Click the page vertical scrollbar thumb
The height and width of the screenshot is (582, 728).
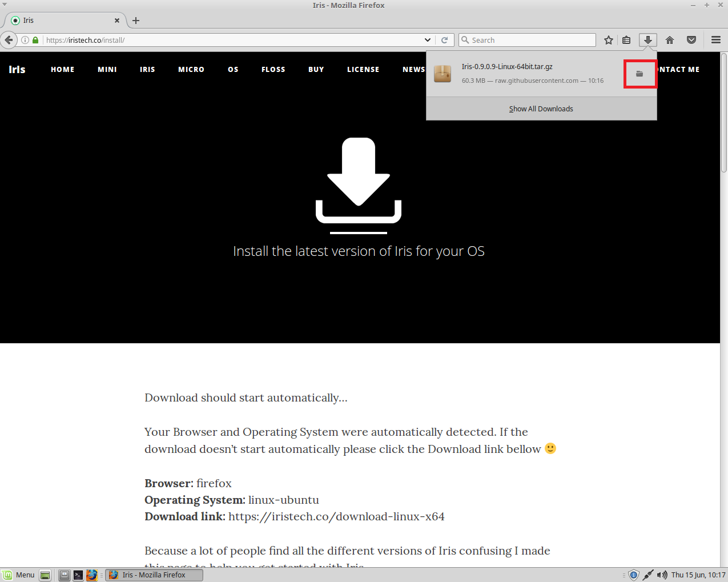(x=724, y=111)
